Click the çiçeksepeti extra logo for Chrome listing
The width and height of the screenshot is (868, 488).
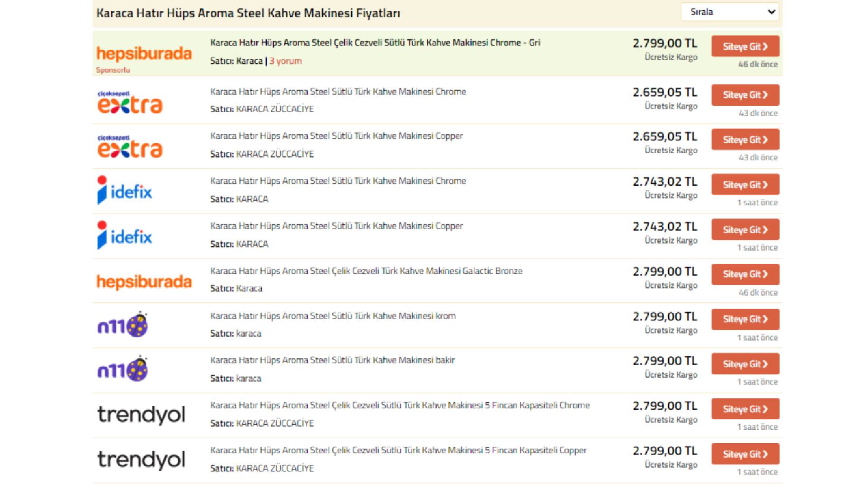coord(130,102)
